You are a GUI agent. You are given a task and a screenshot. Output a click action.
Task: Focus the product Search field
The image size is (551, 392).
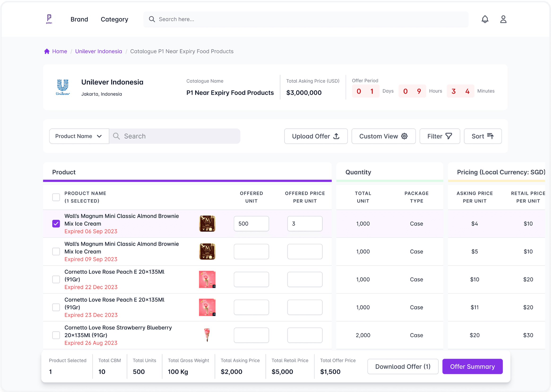pos(175,136)
